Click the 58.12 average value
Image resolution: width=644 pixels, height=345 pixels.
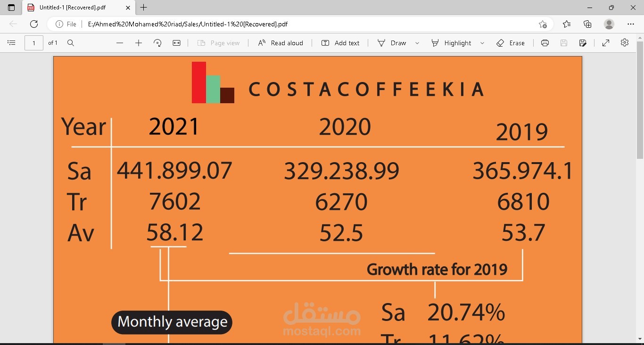(174, 232)
